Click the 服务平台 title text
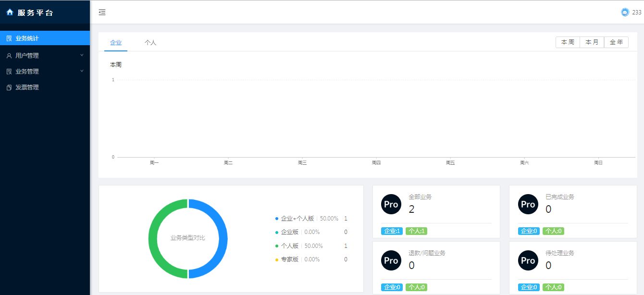 (x=36, y=13)
